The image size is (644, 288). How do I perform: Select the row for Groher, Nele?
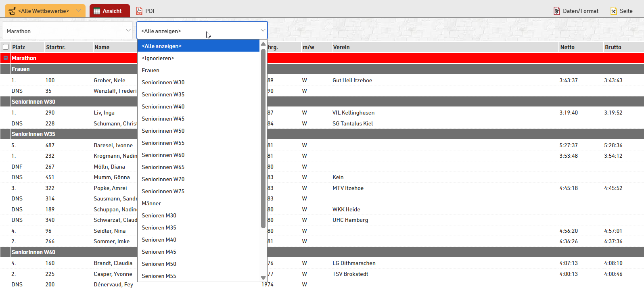(x=109, y=80)
